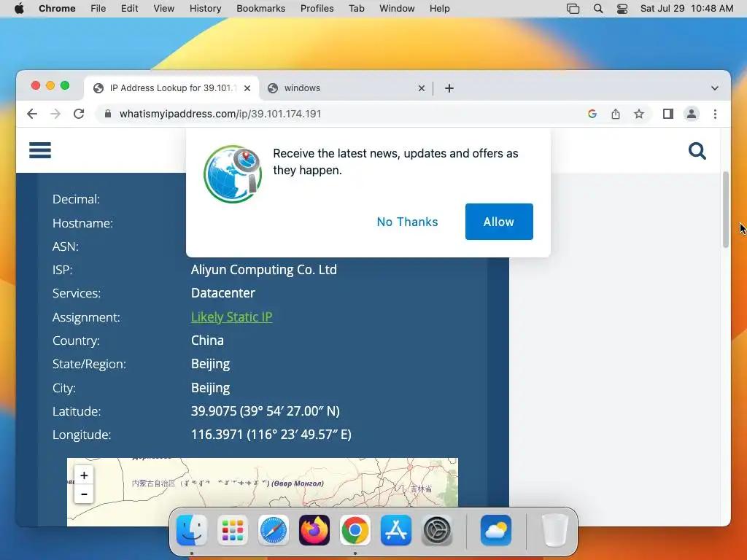Open Weather app from the Dock

[496, 530]
